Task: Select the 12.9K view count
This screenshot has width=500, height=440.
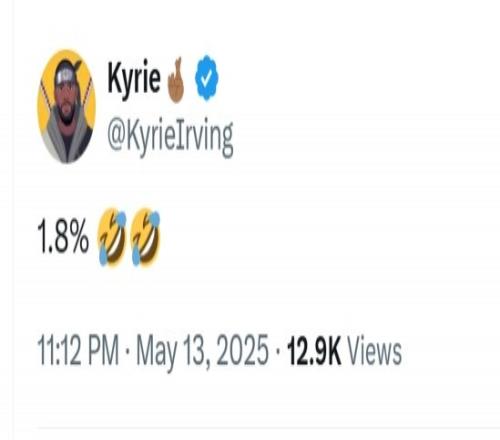Action: (x=314, y=351)
